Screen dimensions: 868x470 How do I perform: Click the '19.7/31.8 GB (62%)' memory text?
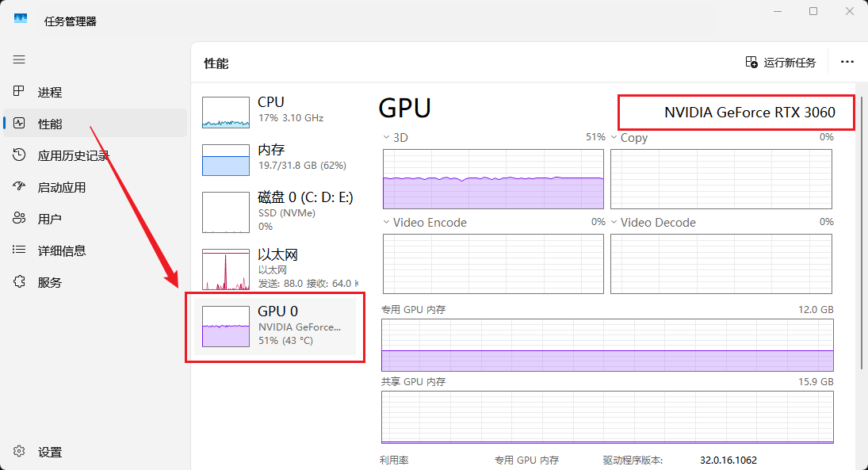[x=302, y=166]
